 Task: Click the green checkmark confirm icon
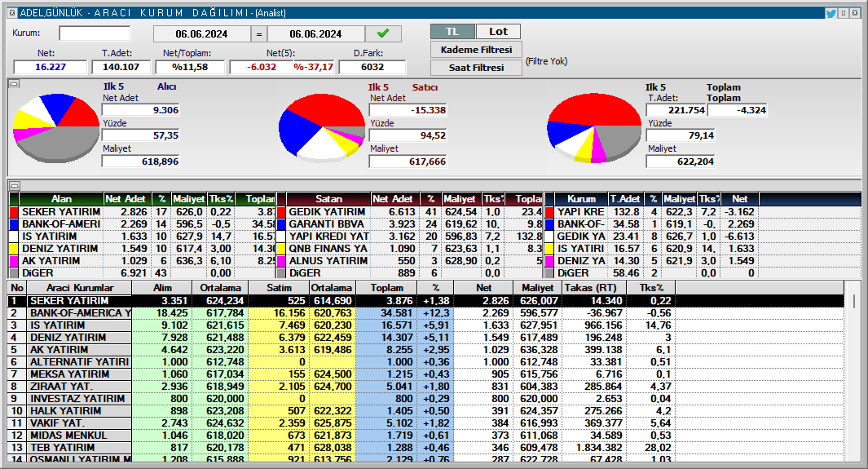[383, 33]
